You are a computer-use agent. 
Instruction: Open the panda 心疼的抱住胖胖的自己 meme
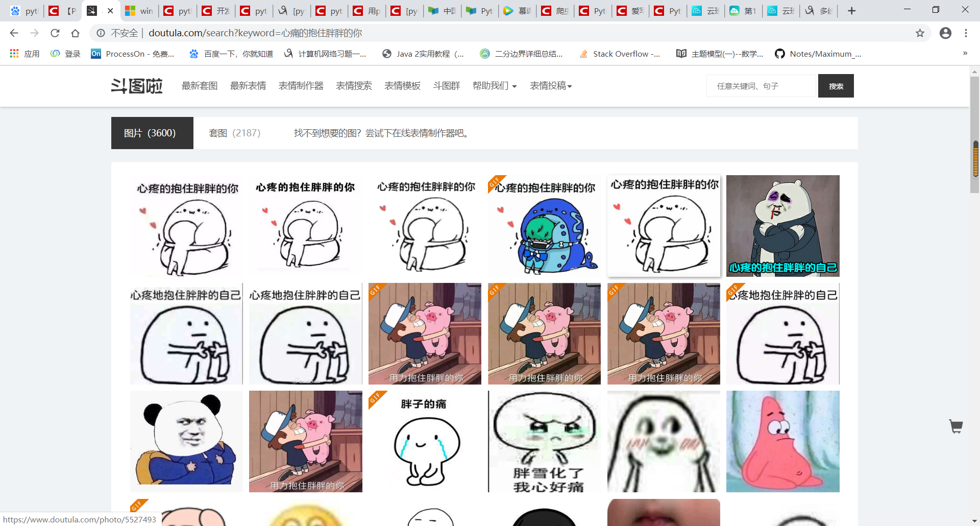pyautogui.click(x=782, y=226)
